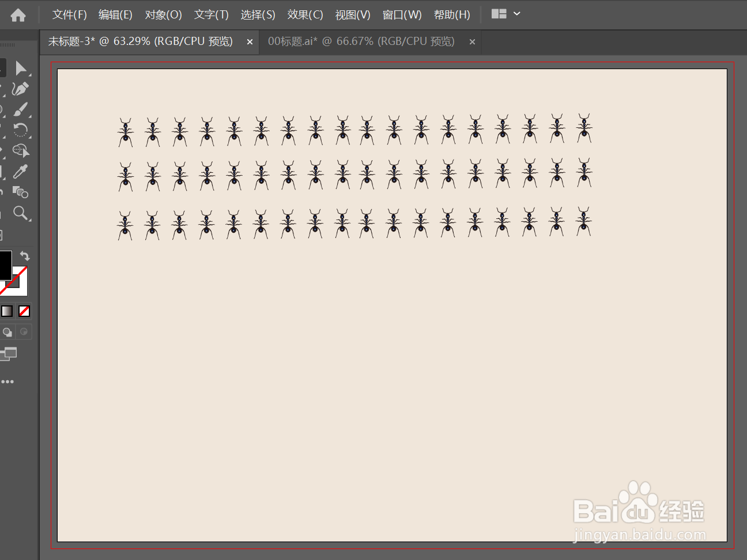
Task: Apply gradient to the selection
Action: [x=7, y=311]
